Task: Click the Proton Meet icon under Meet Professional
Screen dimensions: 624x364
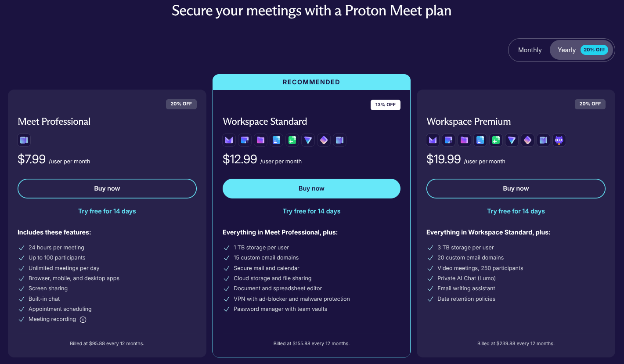Action: click(x=24, y=140)
